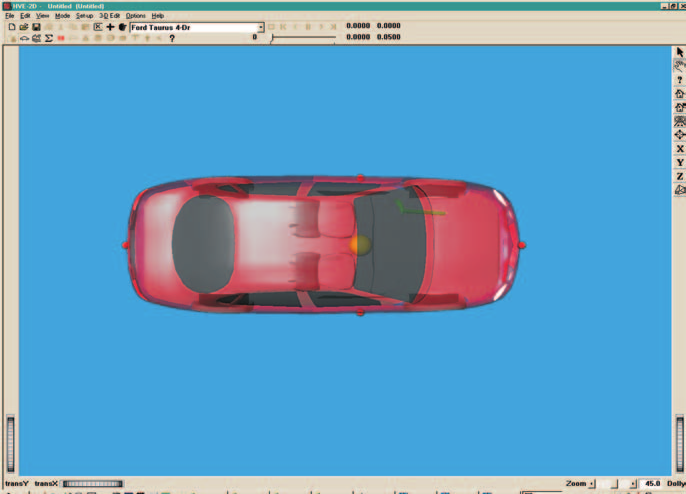Click the green axis marker on the windshield

click(x=420, y=209)
